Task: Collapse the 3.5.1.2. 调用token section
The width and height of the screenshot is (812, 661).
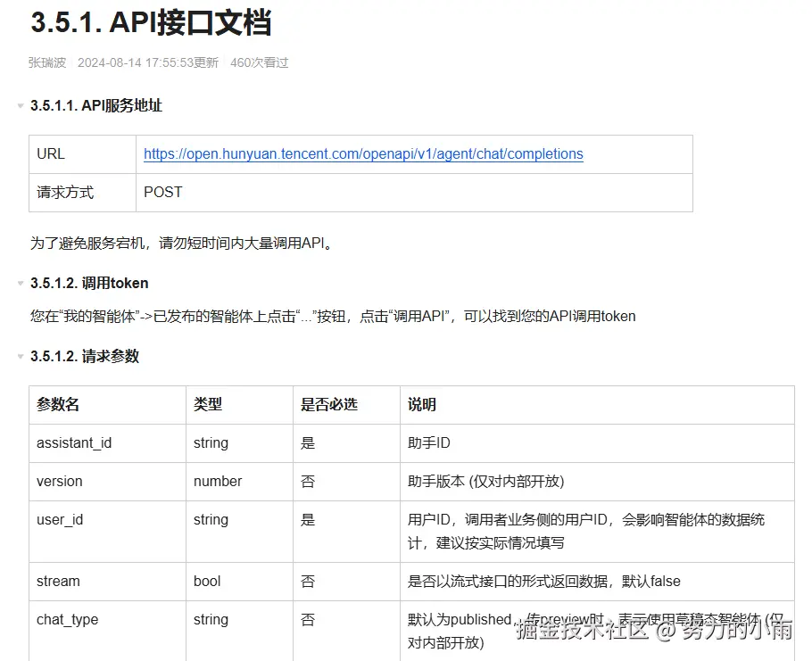Action: coord(21,283)
